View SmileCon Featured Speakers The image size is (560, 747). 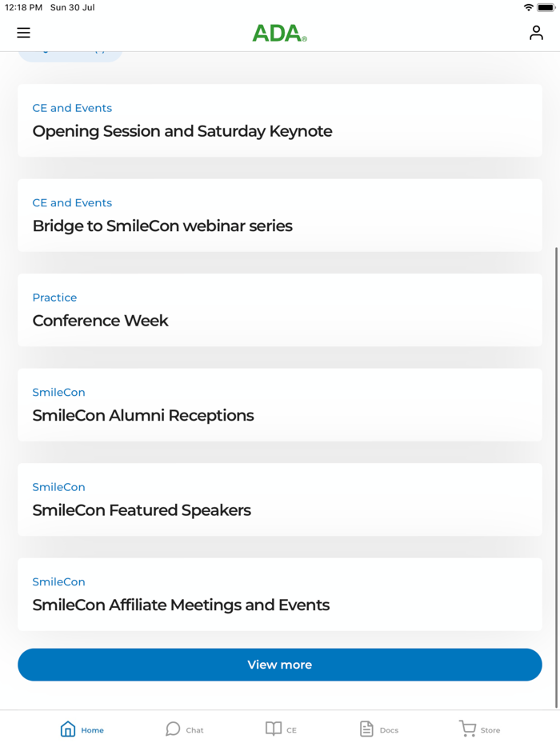142,510
